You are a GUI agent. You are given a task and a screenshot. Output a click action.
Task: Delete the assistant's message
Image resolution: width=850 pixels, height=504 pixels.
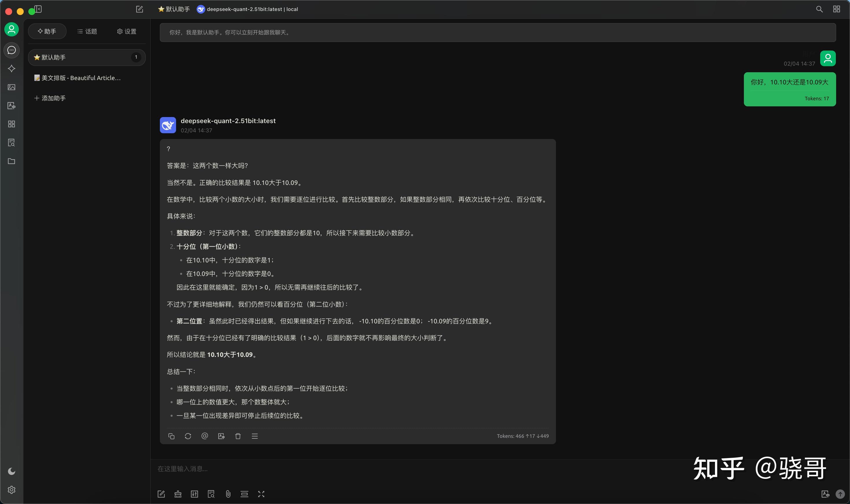(x=238, y=436)
